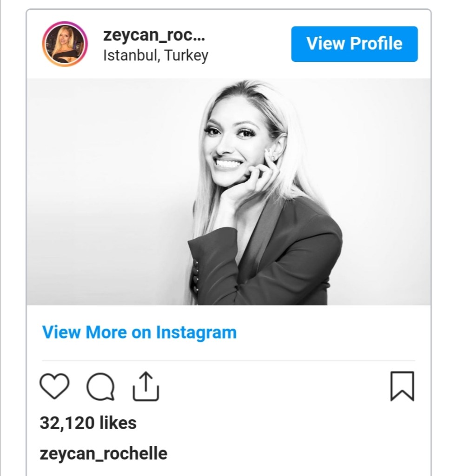Open comments via the speech bubble icon
Viewport: 457px width, 476px height.
click(100, 386)
